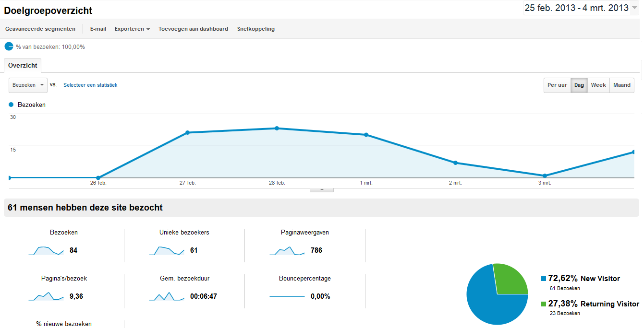The width and height of the screenshot is (644, 328).
Task: Open the Pagina's/bezoek sparkline
Action: (46, 296)
